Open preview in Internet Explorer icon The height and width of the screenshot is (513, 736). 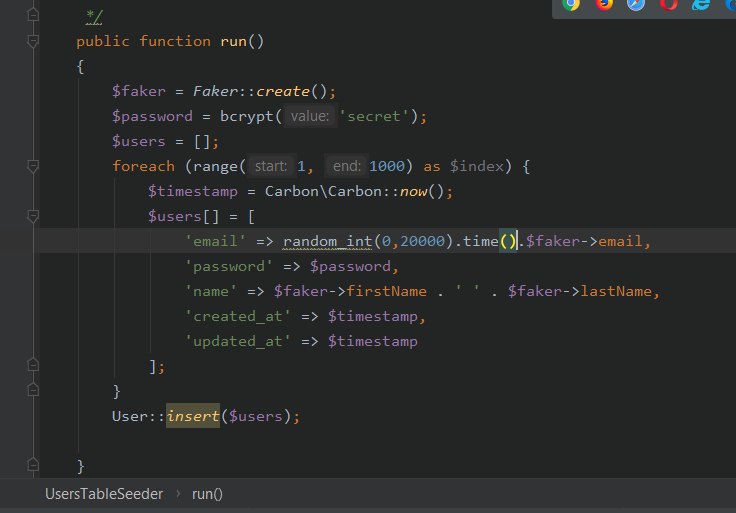coord(701,4)
